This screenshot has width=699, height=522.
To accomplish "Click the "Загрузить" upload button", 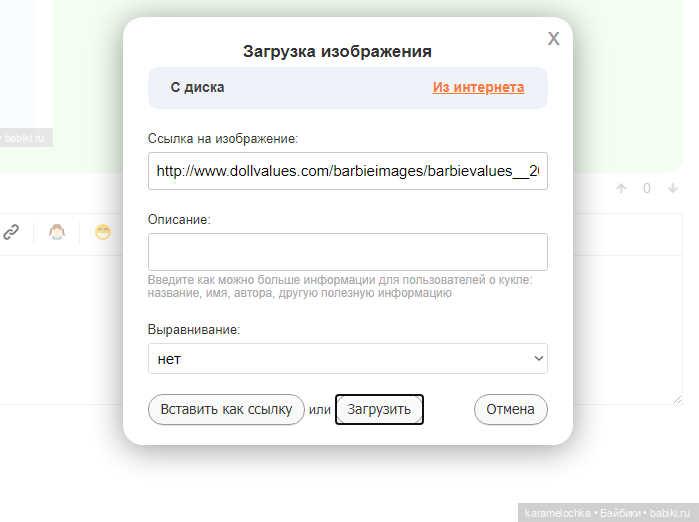I will coord(379,410).
